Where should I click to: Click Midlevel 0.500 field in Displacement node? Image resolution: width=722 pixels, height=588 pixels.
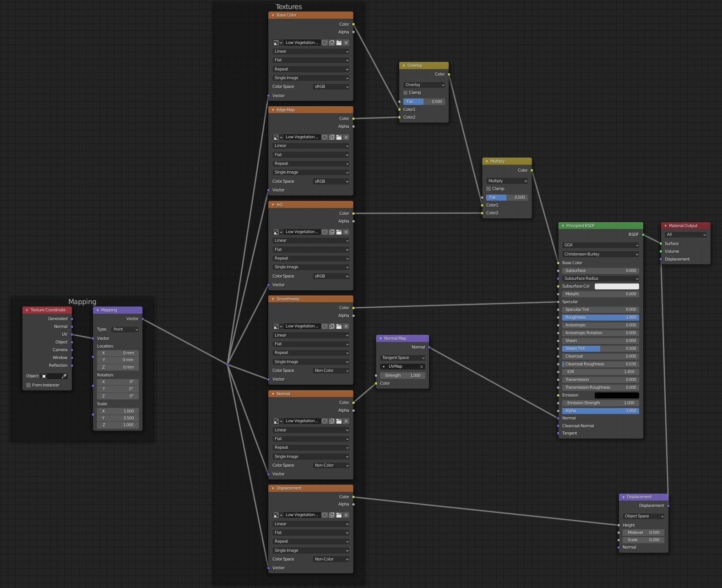click(643, 533)
